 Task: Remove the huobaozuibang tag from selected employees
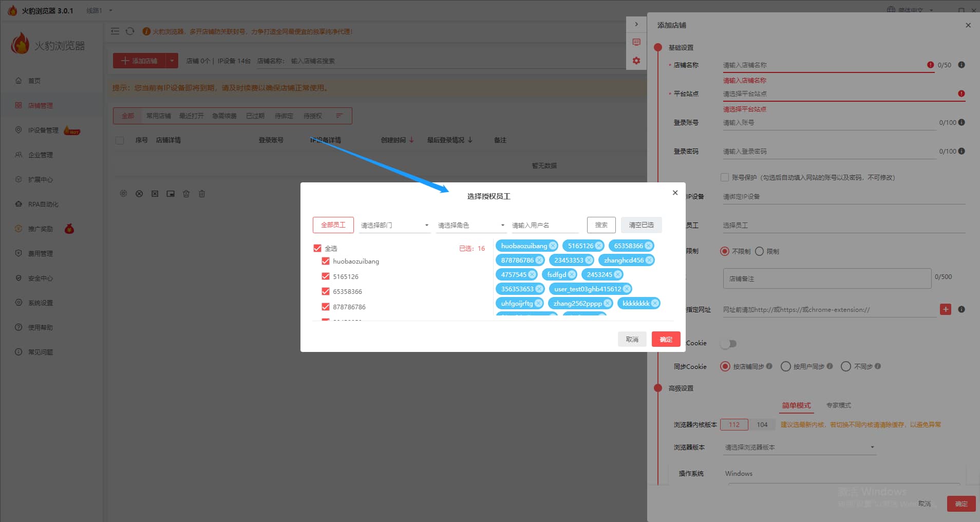(x=553, y=246)
